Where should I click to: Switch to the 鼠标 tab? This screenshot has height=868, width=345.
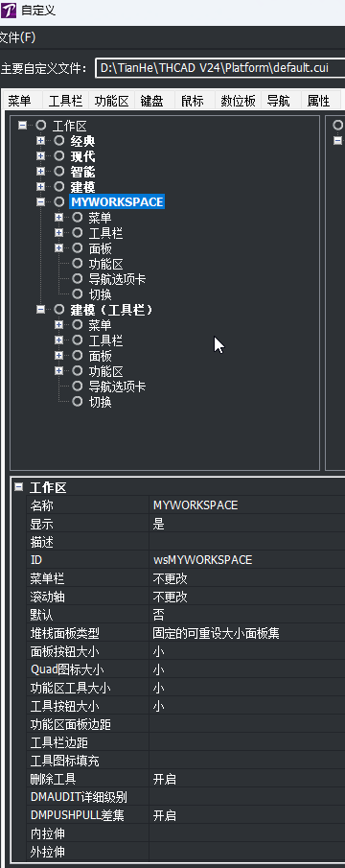[193, 101]
